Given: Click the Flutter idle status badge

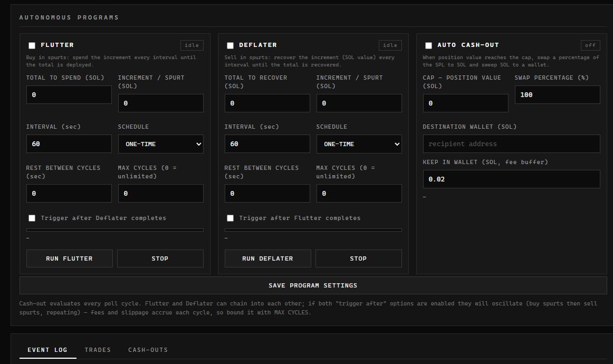Looking at the screenshot, I should (191, 45).
